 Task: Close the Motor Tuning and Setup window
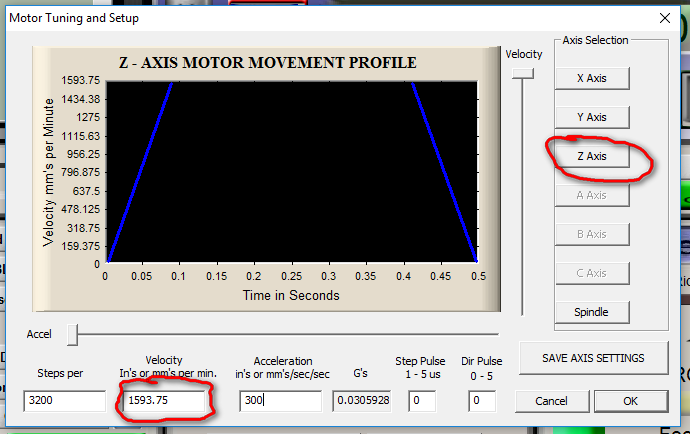point(665,18)
